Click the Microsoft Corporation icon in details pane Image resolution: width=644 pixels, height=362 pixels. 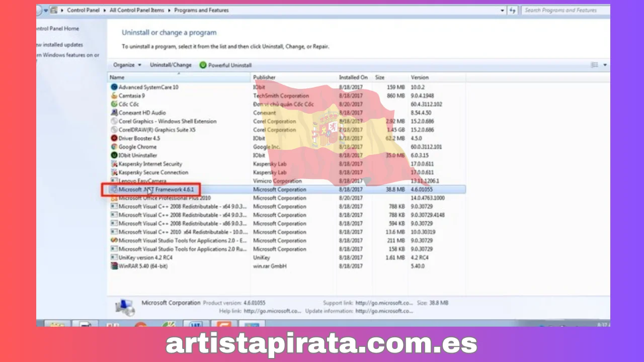click(124, 307)
